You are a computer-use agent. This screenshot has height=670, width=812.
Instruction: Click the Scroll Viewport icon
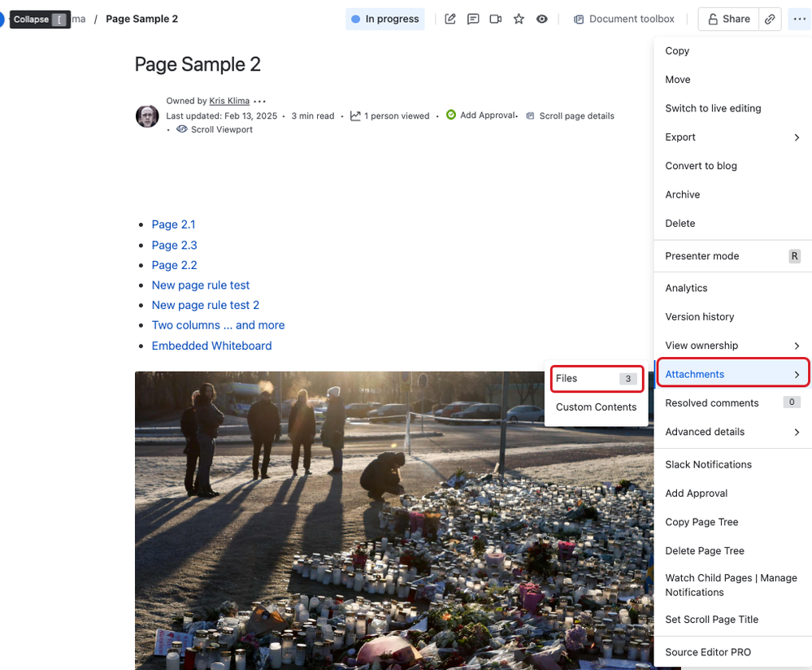click(x=182, y=129)
